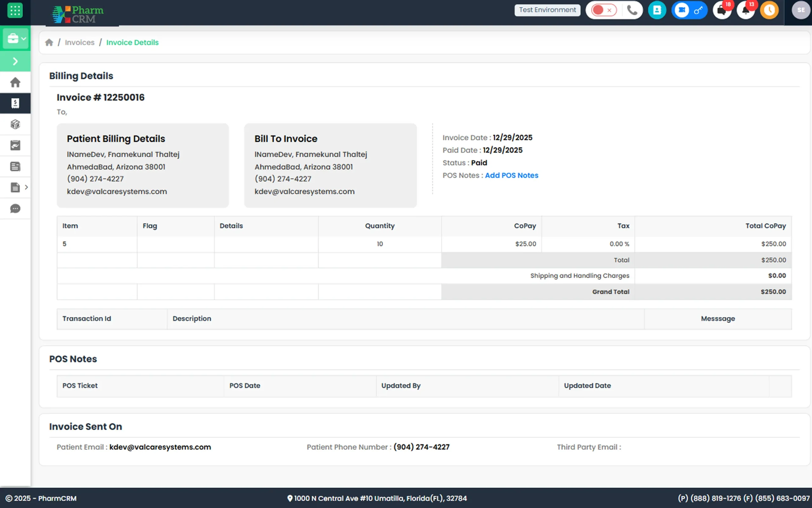
Task: Expand the sidebar with chevron arrow
Action: [x=15, y=61]
